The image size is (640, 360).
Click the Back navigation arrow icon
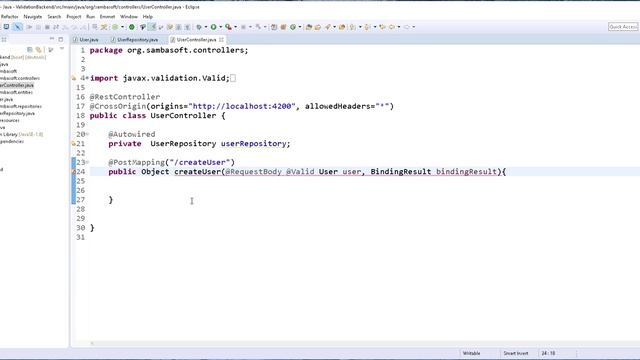[x=392, y=27]
